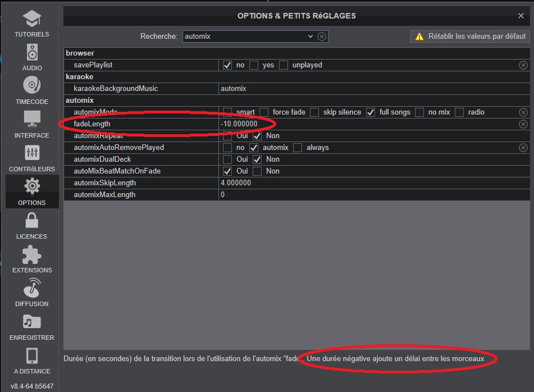
Task: Tick 'Oui' for automixDualDeck
Action: point(227,159)
